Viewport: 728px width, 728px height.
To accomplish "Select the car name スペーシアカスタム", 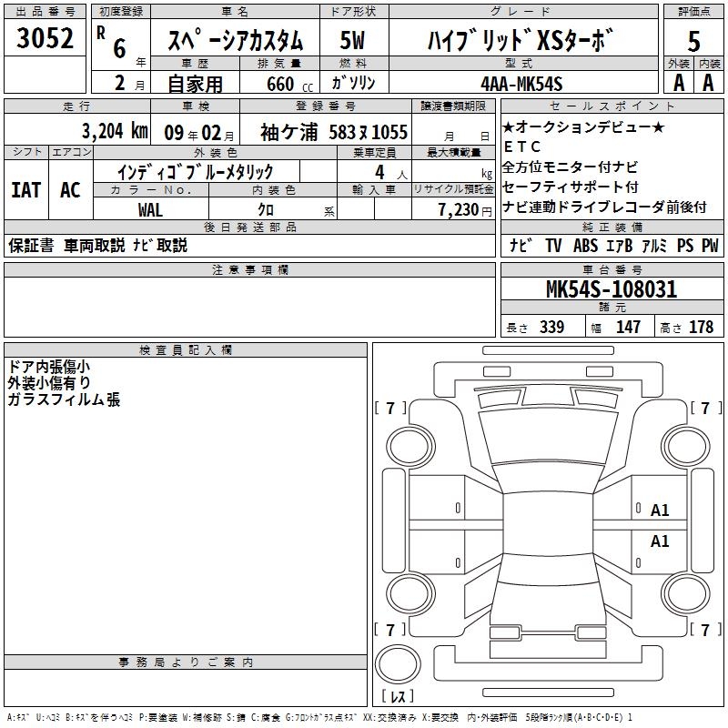I will [237, 41].
